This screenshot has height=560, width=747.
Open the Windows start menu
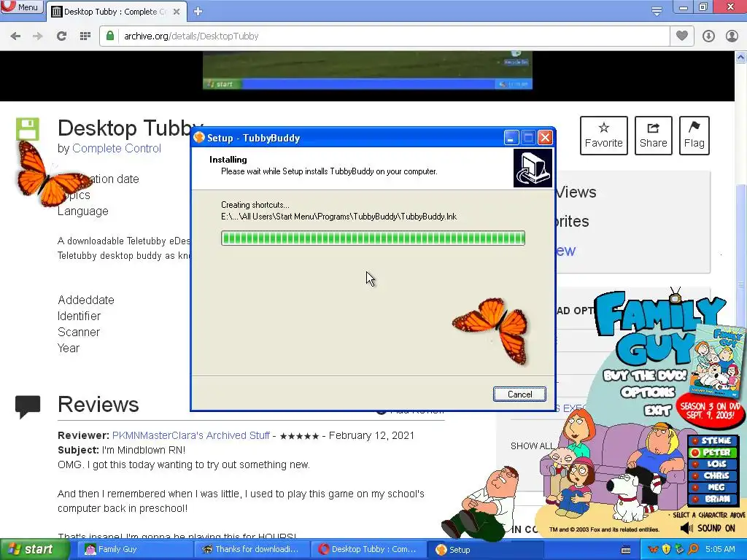(x=35, y=550)
